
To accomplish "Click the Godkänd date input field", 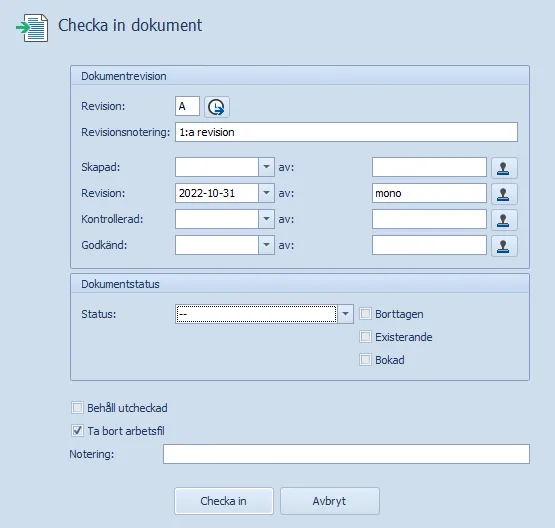I will (x=217, y=245).
